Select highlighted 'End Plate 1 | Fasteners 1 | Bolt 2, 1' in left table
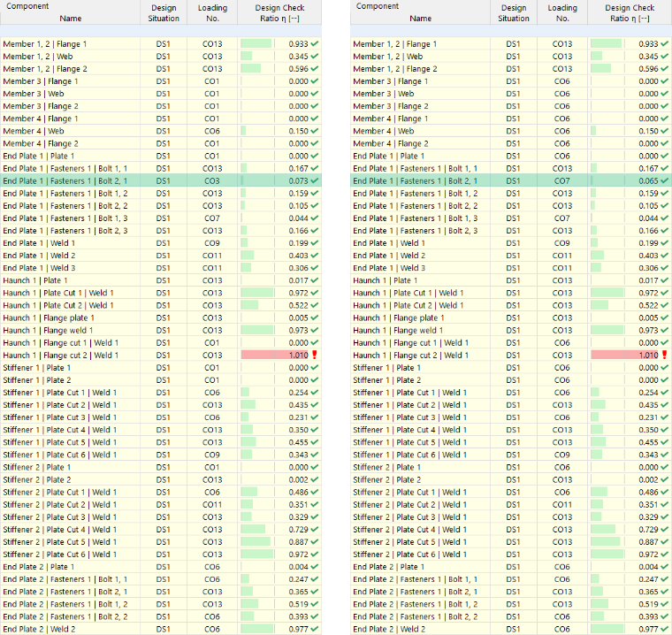672x635 pixels. coord(65,181)
